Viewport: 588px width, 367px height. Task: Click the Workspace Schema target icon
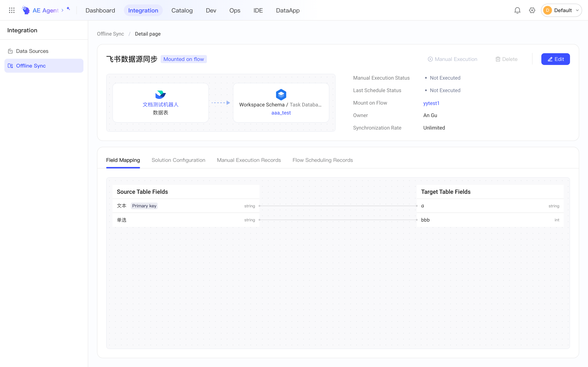click(x=281, y=95)
